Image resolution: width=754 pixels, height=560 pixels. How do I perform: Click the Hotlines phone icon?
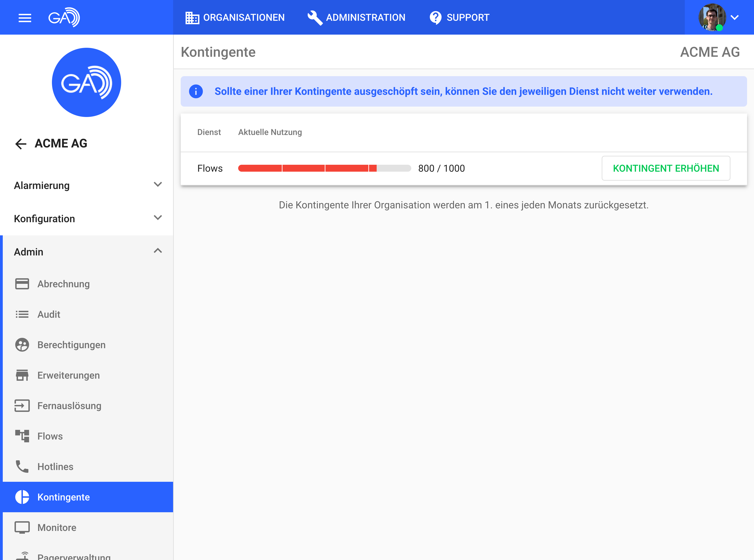(22, 467)
